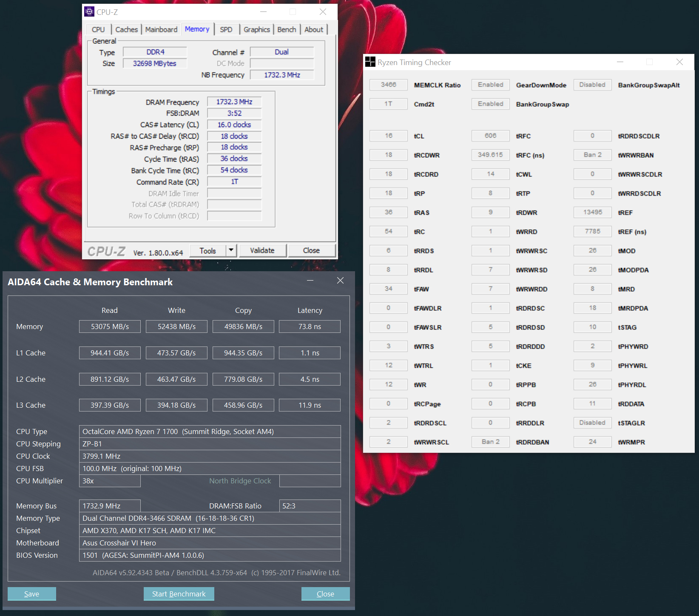
Task: Click the CAS# Latency value 16.0 clocks
Action: 234,125
